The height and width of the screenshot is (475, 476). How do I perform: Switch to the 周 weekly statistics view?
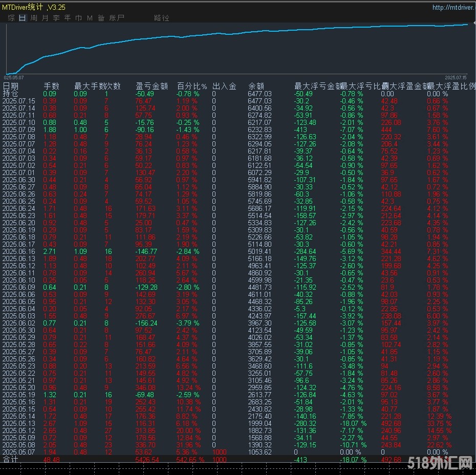pos(33,17)
